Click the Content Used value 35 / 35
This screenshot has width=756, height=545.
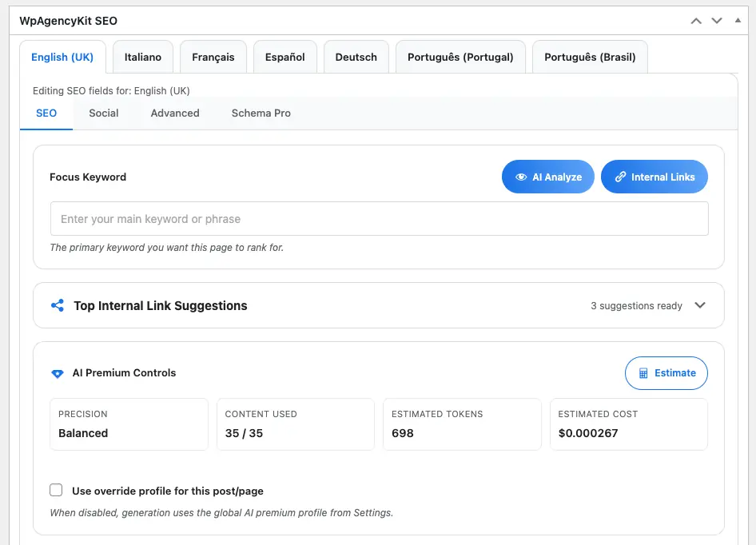tap(244, 433)
